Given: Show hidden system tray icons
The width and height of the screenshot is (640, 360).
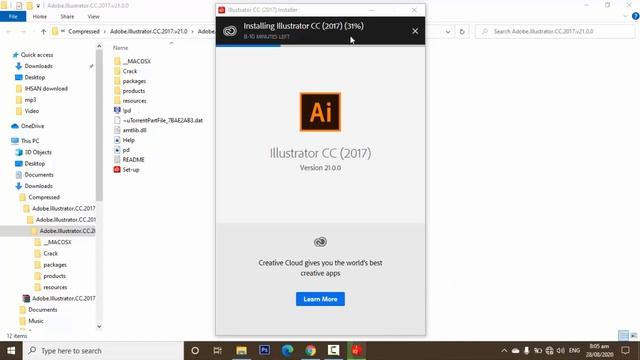Looking at the screenshot, I should (x=504, y=351).
